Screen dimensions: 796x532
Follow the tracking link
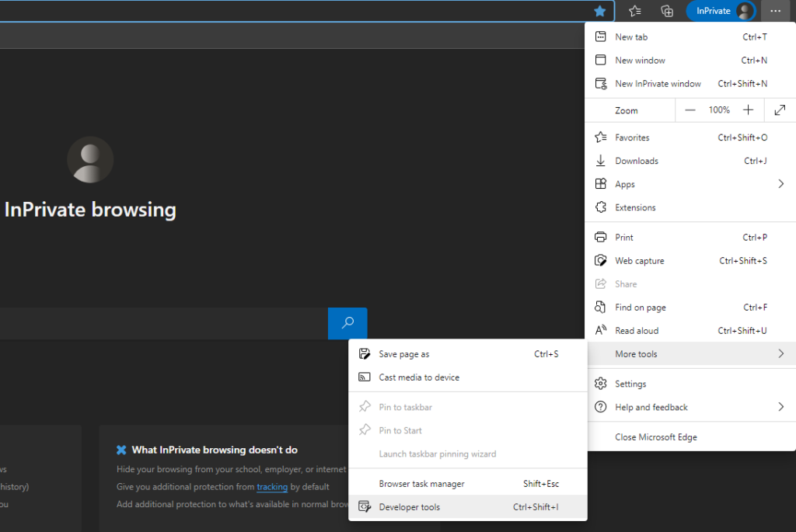272,486
